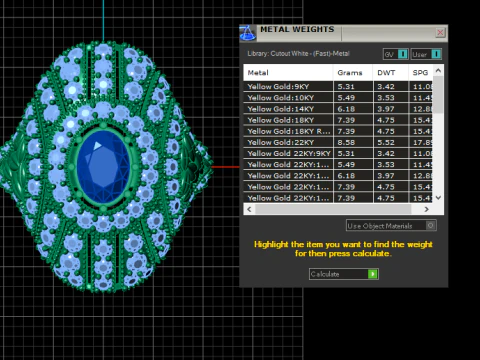The image size is (480, 360).
Task: Toggle Use Object Materials option
Action: tap(391, 226)
